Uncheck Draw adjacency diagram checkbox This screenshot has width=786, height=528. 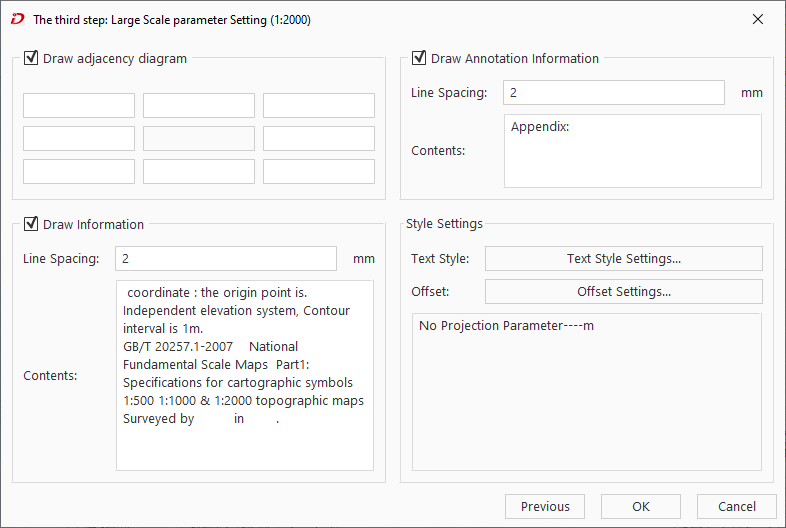[31, 59]
